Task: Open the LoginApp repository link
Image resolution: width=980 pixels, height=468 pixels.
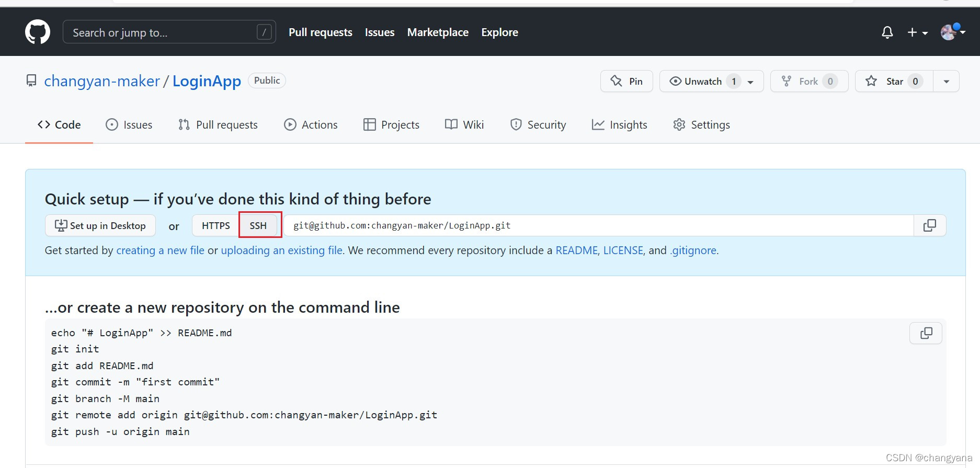Action: pyautogui.click(x=207, y=81)
